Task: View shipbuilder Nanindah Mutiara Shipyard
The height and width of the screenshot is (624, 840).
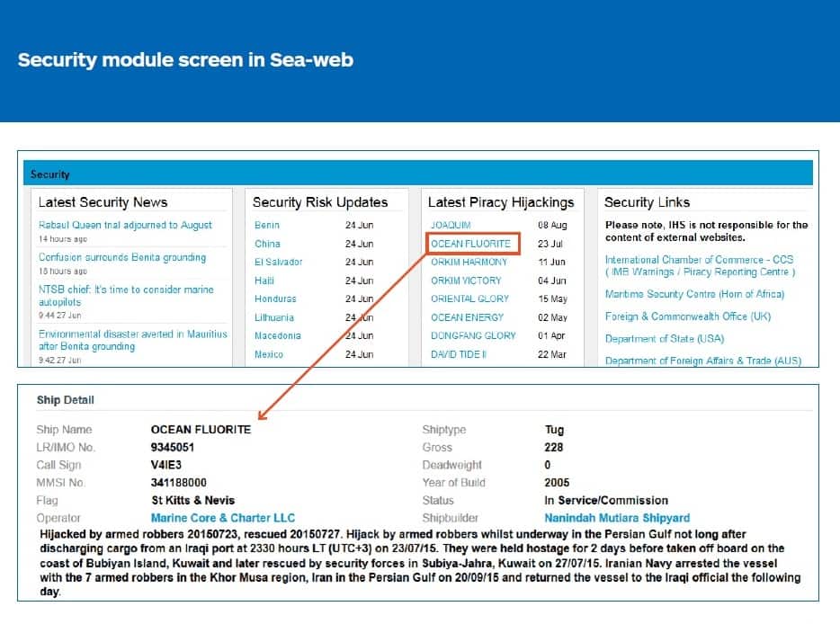Action: pos(617,518)
